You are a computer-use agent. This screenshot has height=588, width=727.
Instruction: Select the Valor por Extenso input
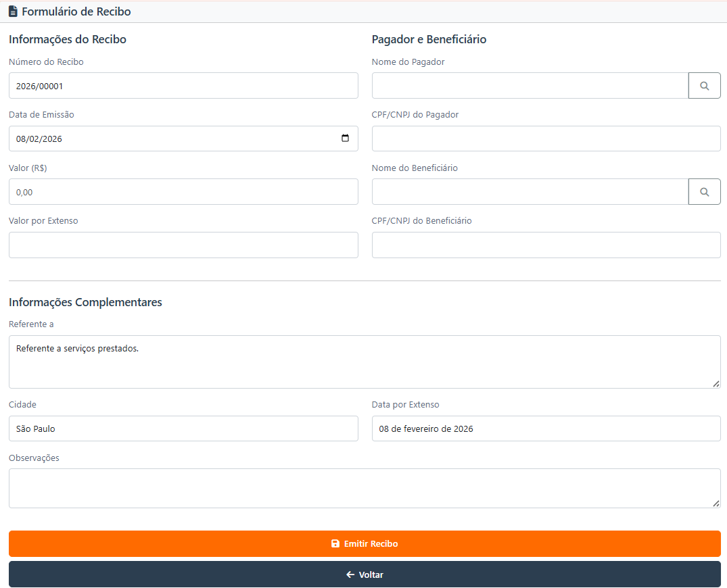click(183, 245)
